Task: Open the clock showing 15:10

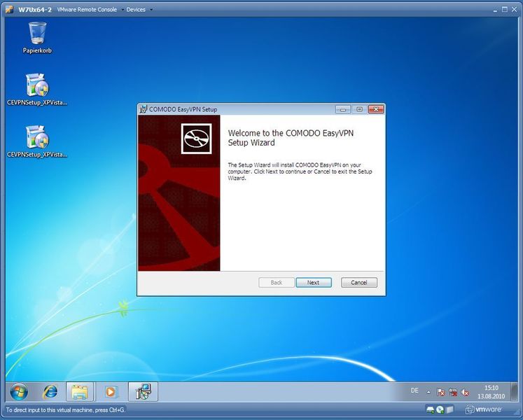Action: (x=491, y=392)
